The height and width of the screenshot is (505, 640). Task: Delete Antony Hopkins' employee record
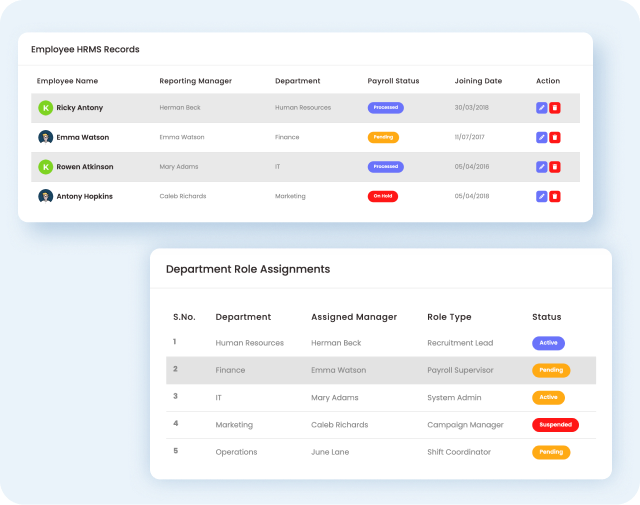pos(555,196)
